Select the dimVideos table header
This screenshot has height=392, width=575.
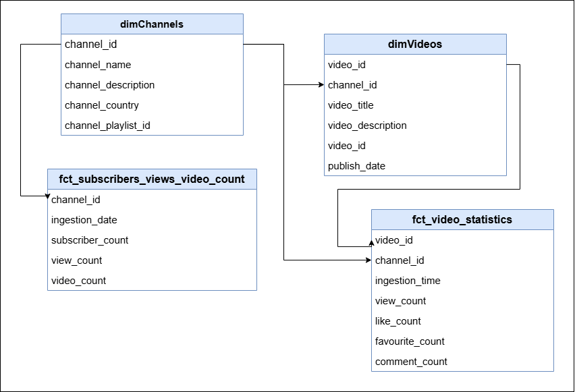coord(415,45)
